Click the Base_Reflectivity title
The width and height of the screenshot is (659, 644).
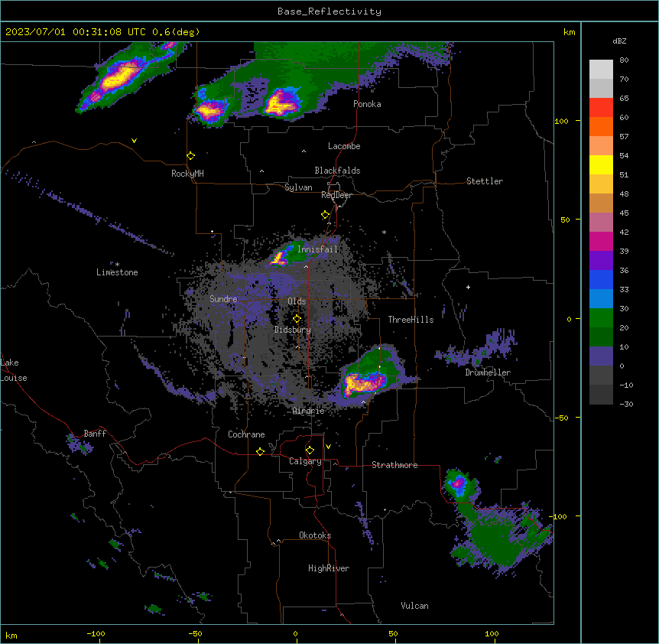tap(329, 11)
